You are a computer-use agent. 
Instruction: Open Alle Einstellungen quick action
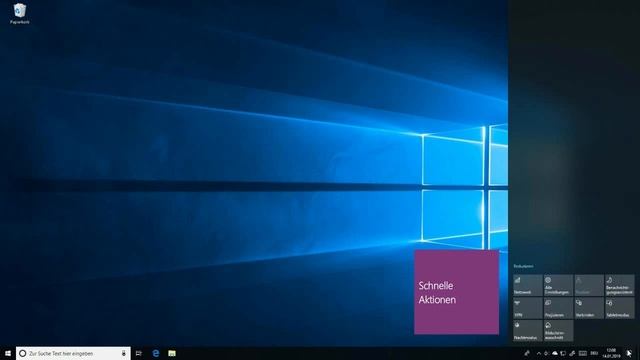click(x=558, y=285)
